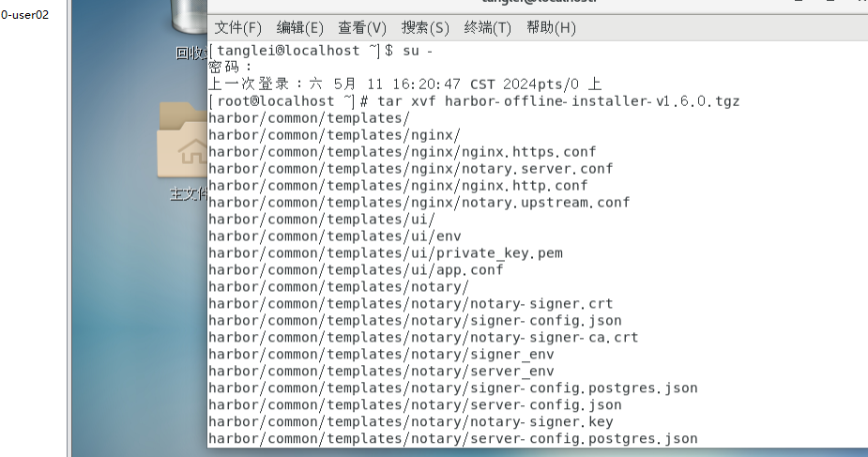Click the ui/app.conf output line

coord(356,269)
